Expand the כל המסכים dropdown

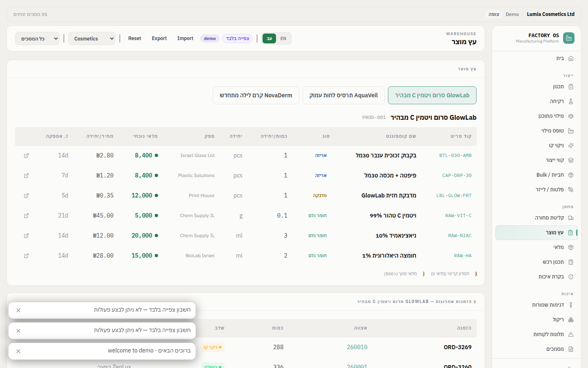38,38
